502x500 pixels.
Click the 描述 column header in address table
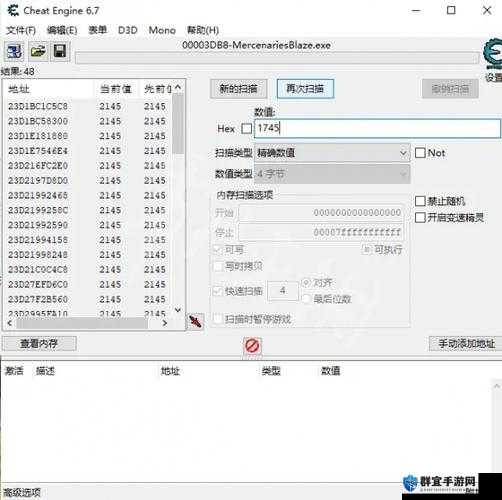point(45,371)
